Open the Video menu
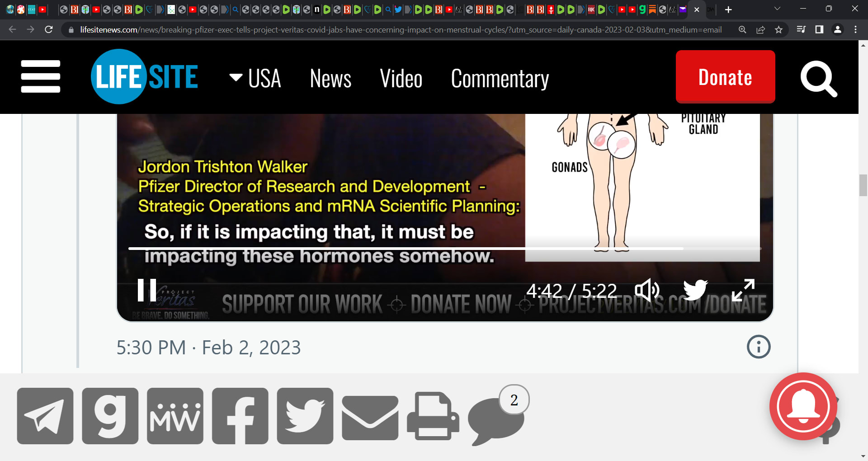 point(401,78)
